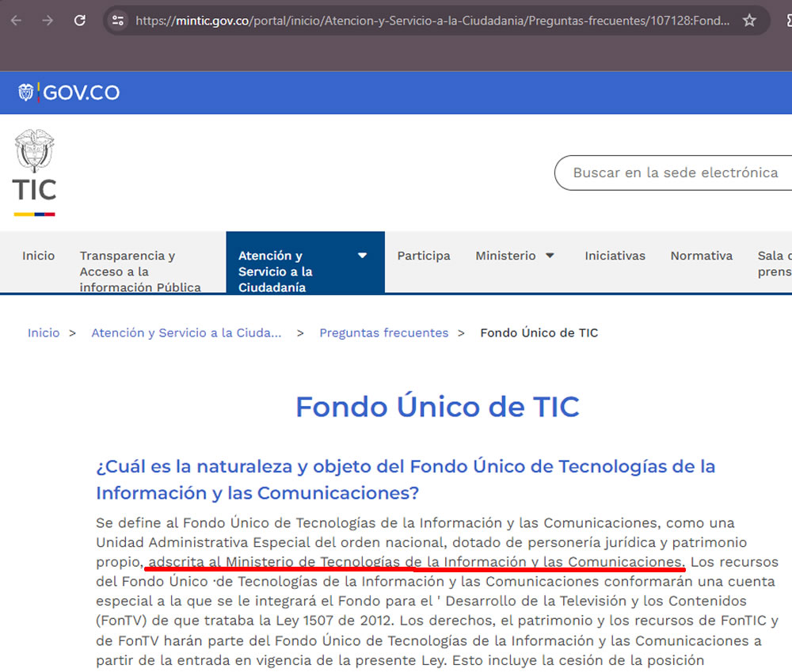The image size is (792, 672).
Task: Open the Sala de prensa menu item
Action: 775,264
